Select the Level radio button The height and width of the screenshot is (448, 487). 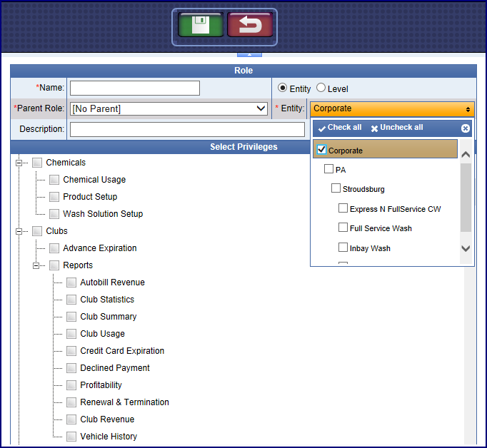[x=321, y=88]
